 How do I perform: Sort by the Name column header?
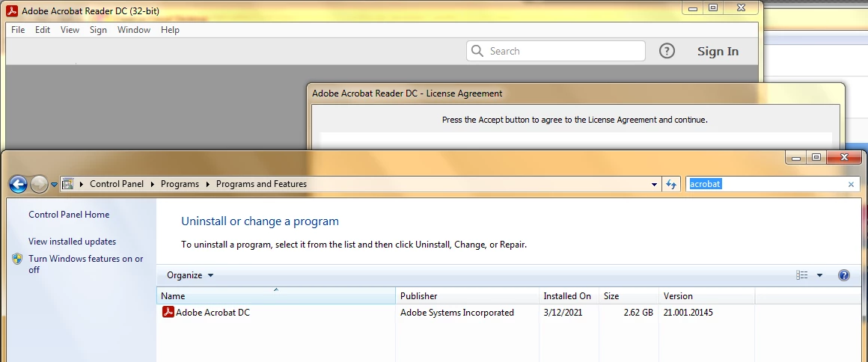click(x=276, y=296)
